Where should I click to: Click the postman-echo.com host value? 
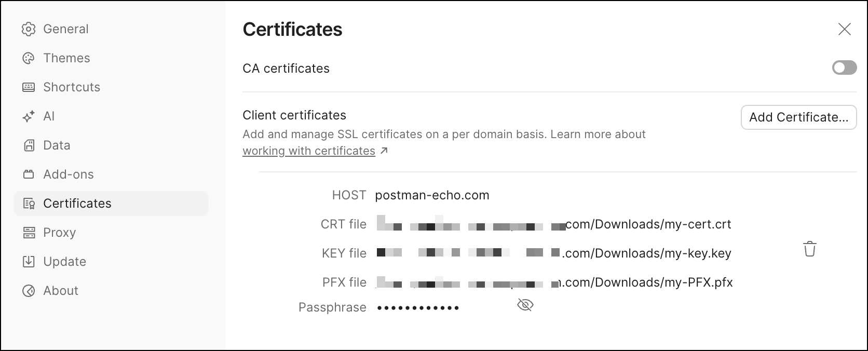point(432,195)
